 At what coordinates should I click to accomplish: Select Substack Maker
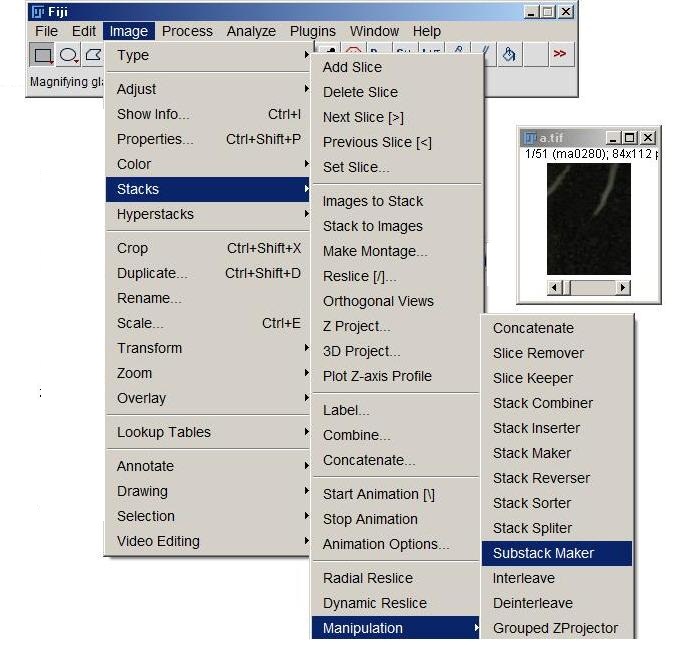(x=557, y=553)
